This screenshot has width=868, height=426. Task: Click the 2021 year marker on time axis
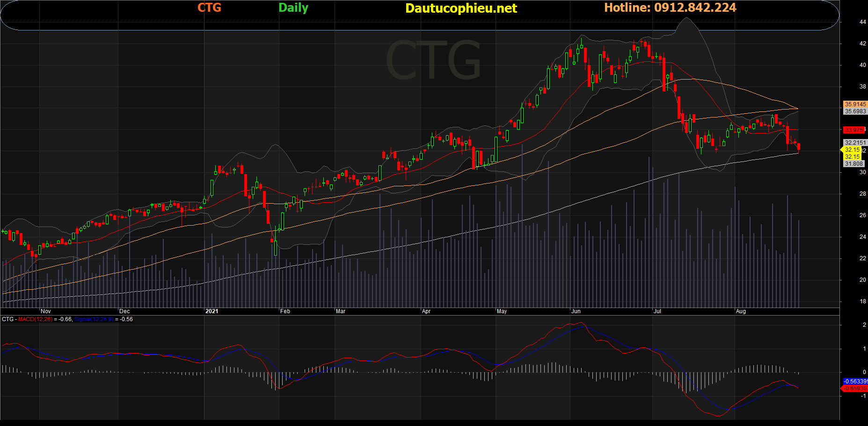coord(212,311)
